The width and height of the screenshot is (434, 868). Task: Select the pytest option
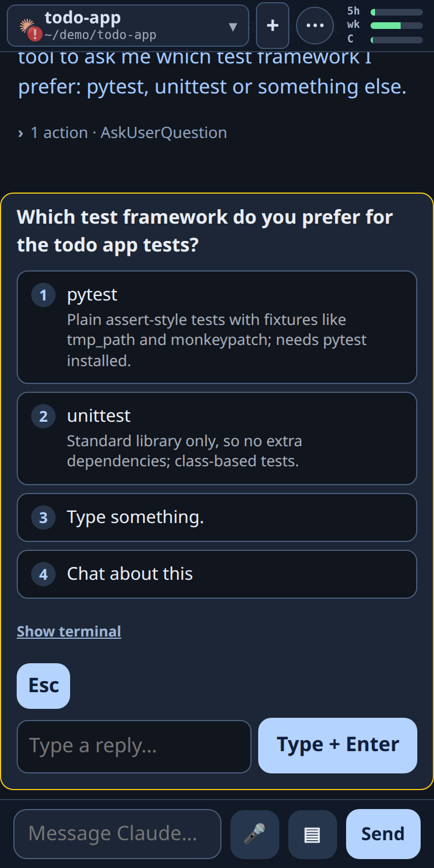pos(217,327)
